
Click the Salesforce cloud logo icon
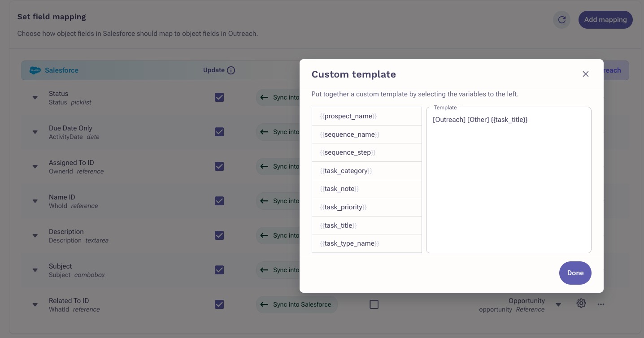pyautogui.click(x=35, y=70)
